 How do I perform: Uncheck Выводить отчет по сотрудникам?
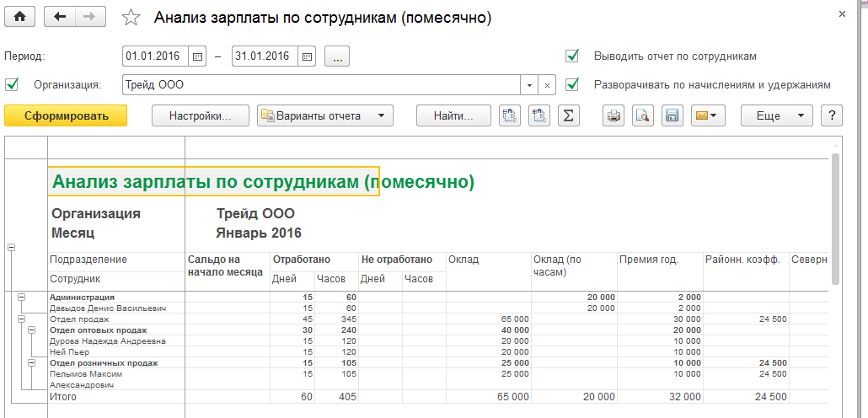573,56
